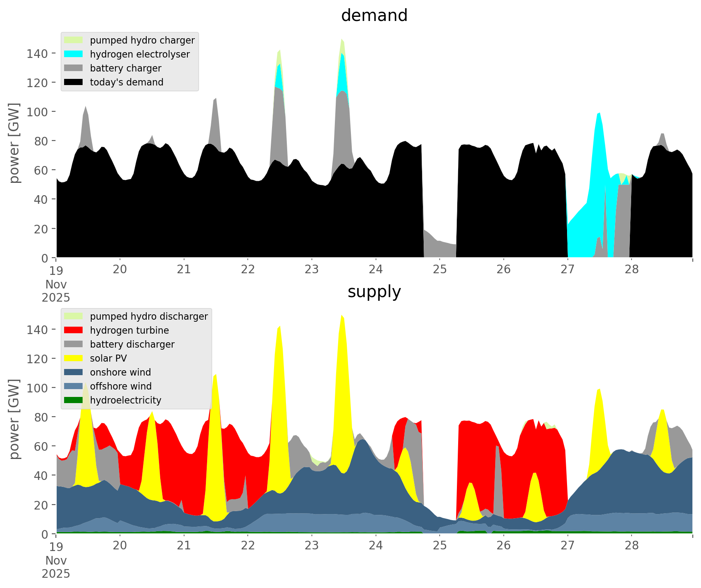Click the gray battery charger legend swatch

click(74, 68)
